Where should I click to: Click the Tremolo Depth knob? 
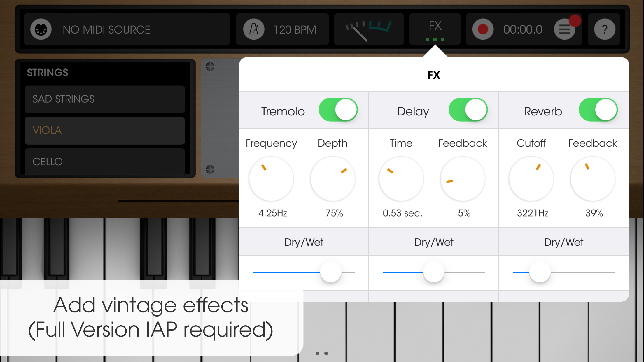coord(333,179)
